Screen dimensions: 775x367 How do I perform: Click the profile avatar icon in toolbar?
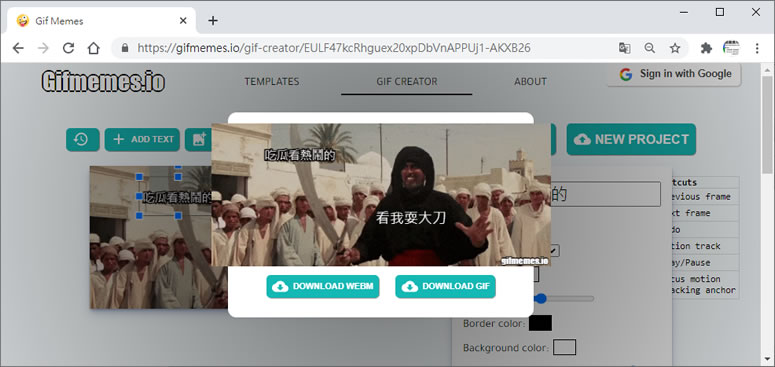click(x=731, y=48)
